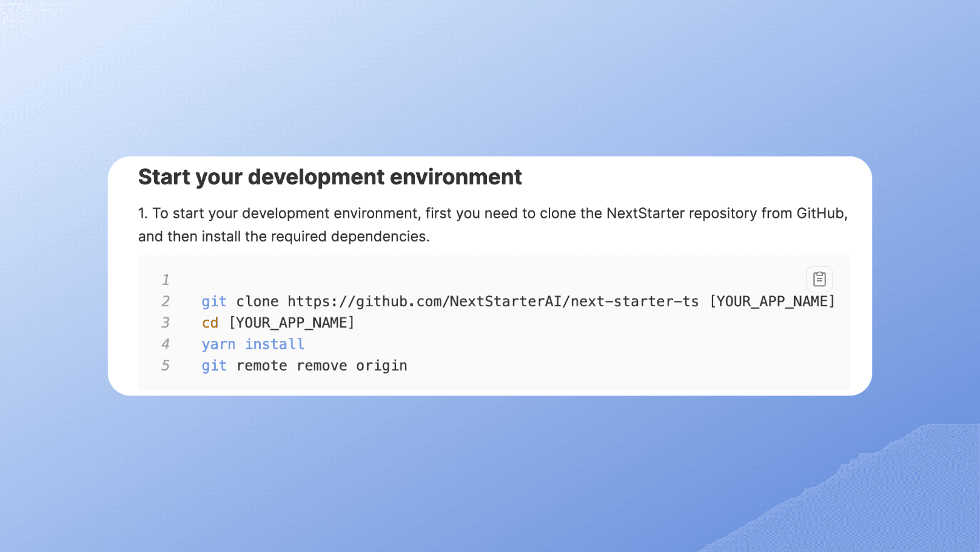The height and width of the screenshot is (552, 980).
Task: Click line number 3 in the code block
Action: pyautogui.click(x=166, y=323)
